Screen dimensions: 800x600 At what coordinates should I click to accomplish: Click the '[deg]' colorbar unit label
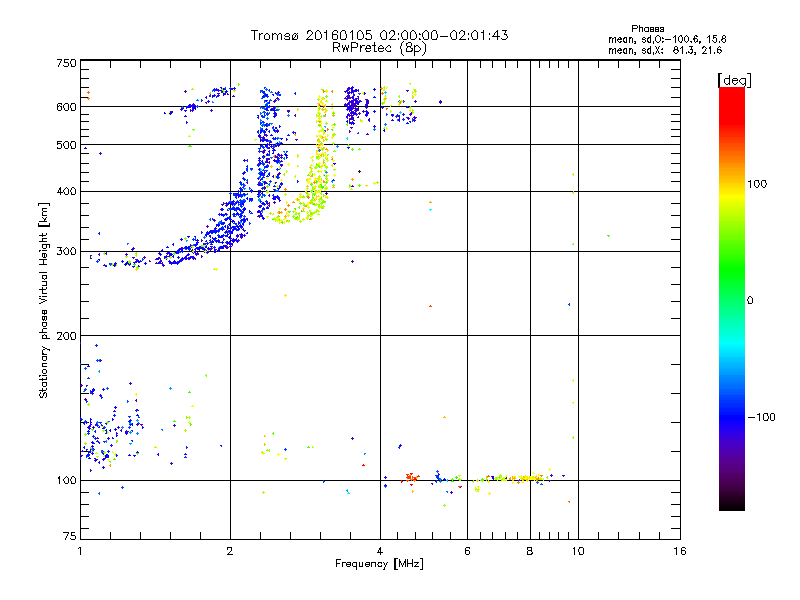[734, 80]
